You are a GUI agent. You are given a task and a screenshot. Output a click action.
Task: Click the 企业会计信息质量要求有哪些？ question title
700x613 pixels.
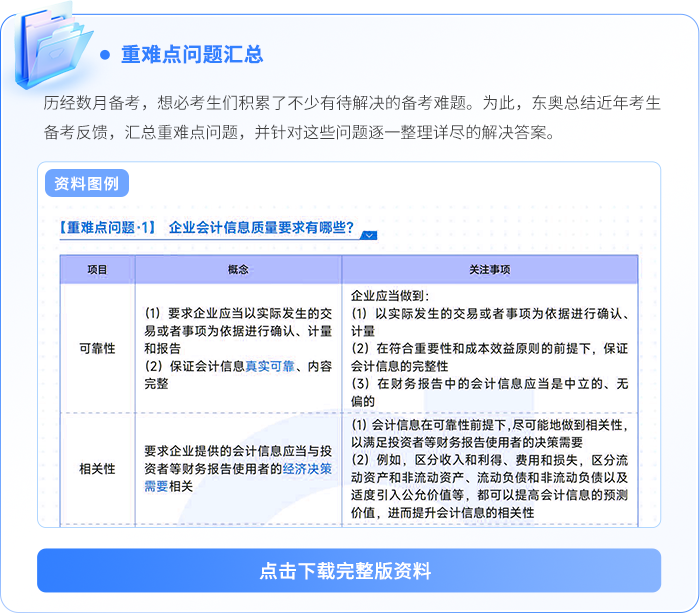coord(261,228)
